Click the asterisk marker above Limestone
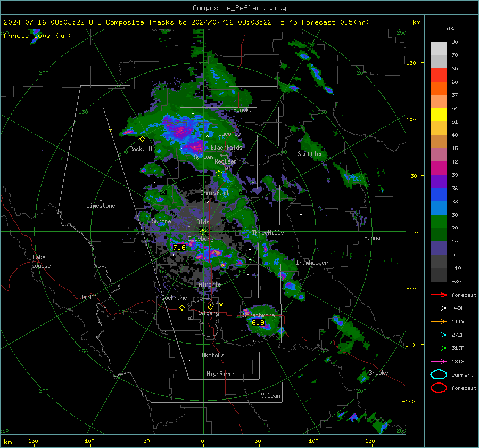Screen dimensions: 479x448 (x=101, y=201)
